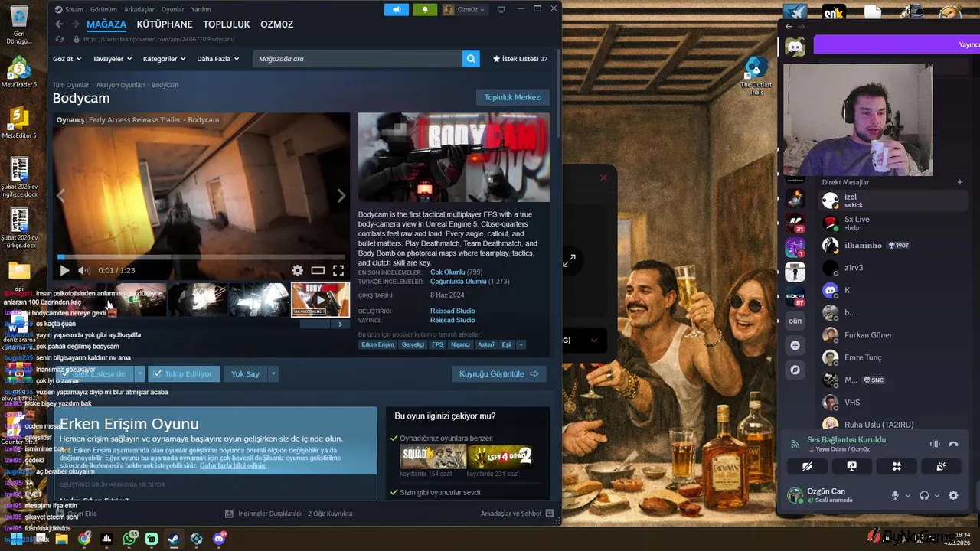Screen dimensions: 980x551
Task: Add a server in Discord sidebar
Action: pos(795,346)
